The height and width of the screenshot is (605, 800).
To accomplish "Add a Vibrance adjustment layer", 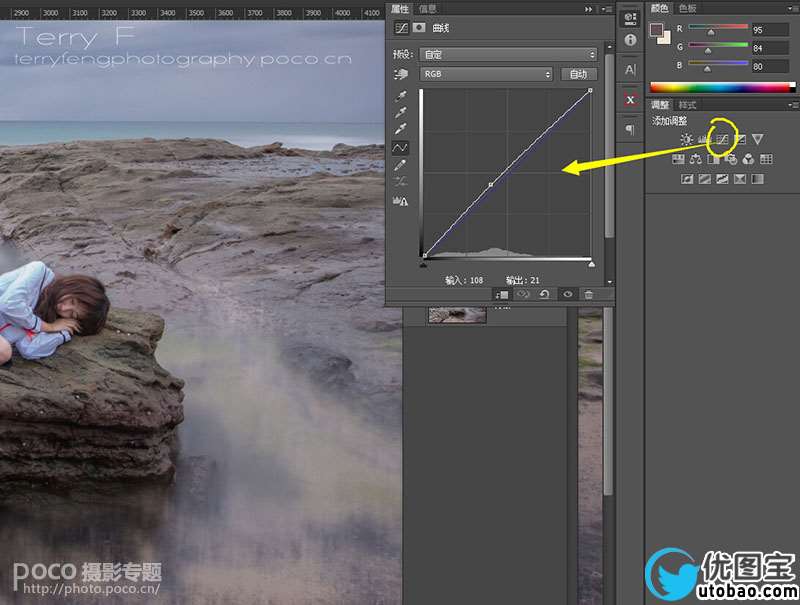I will pos(758,139).
